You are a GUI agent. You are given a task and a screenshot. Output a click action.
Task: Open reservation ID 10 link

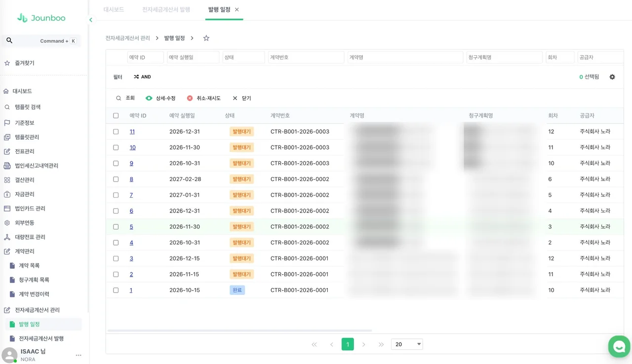click(132, 147)
